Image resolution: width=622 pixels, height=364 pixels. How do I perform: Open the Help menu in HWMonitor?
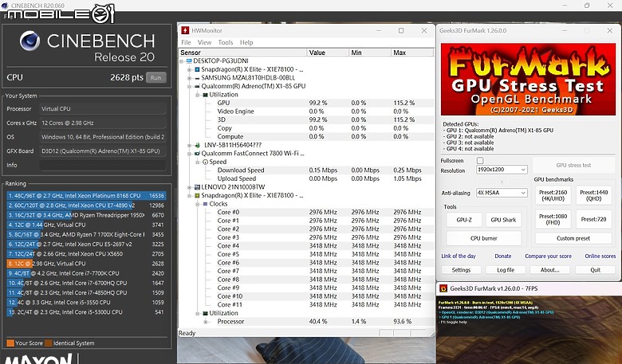(x=246, y=42)
